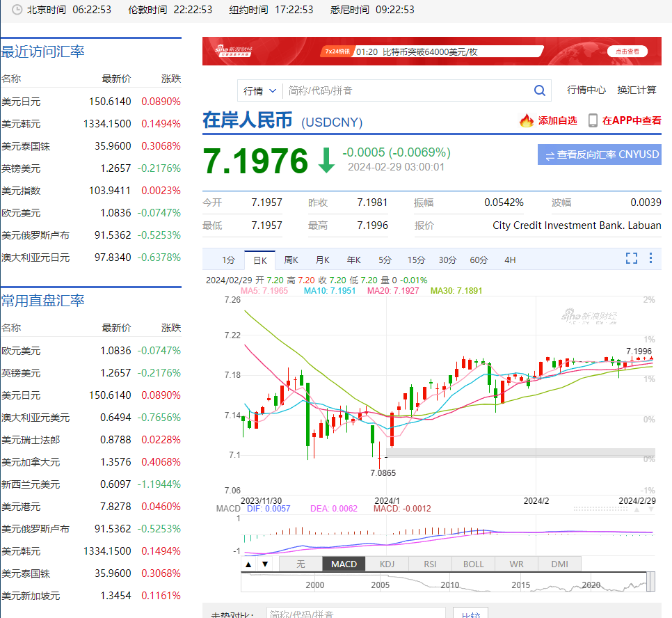Click the fire icon beside 添加自选
This screenshot has height=618, width=672.
click(x=527, y=121)
